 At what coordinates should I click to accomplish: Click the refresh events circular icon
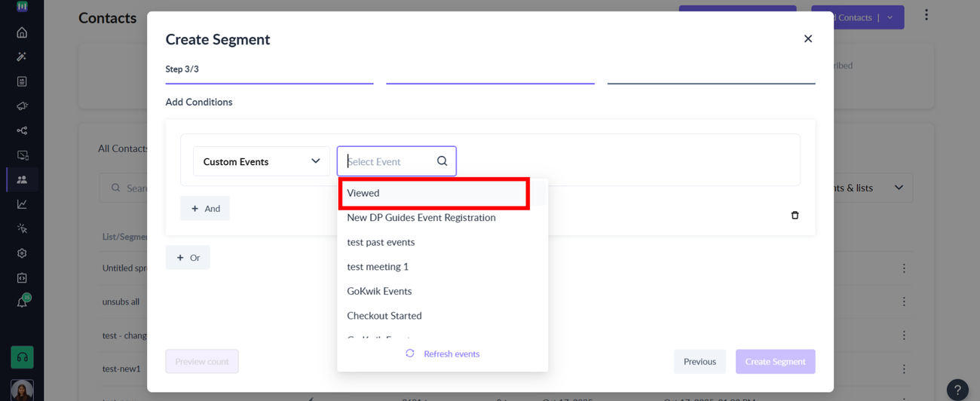[410, 354]
